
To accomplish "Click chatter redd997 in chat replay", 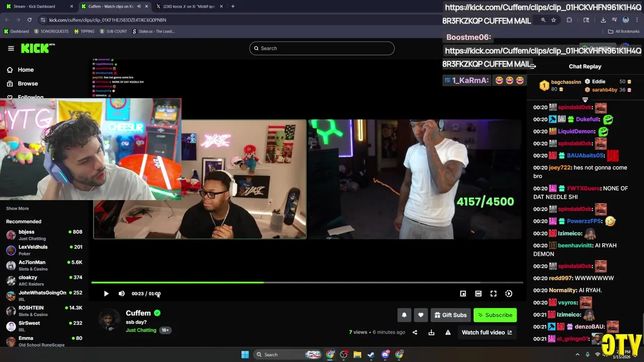I will [560, 279].
